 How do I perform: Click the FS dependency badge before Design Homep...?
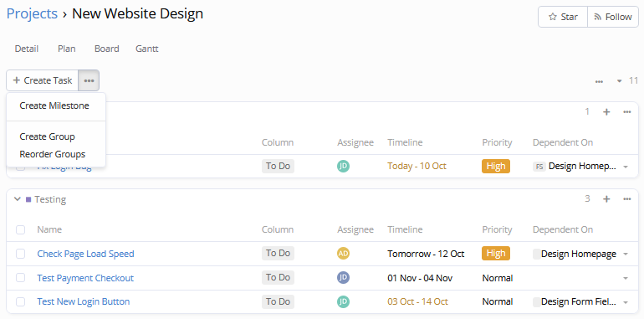(539, 167)
